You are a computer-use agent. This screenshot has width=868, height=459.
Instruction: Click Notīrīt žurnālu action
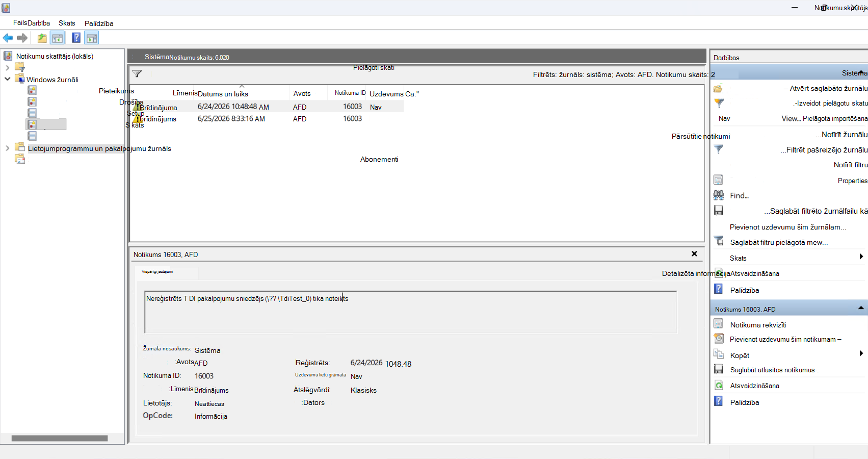(841, 135)
